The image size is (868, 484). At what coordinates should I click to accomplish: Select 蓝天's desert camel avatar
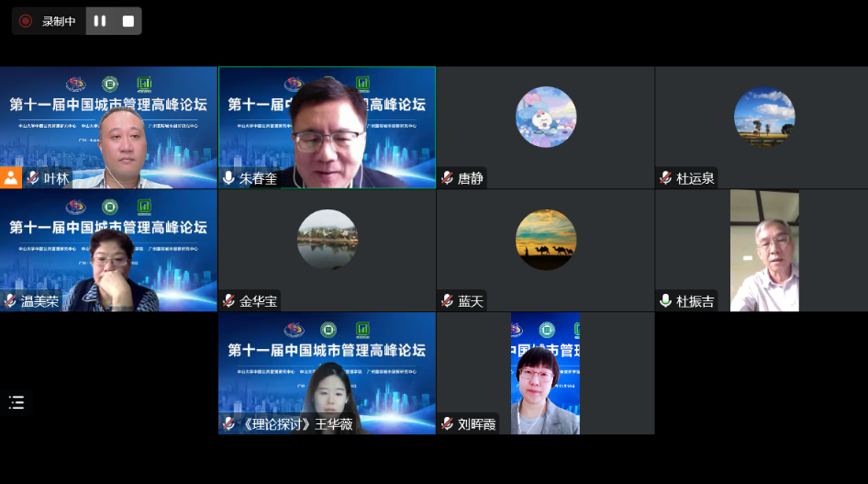point(546,240)
